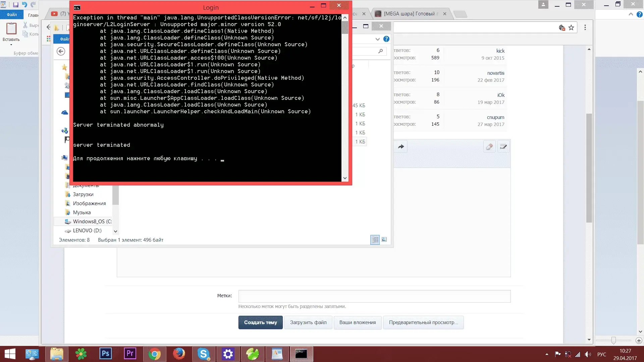Click the console icon in Login title bar
The width and height of the screenshot is (644, 362).
click(77, 7)
